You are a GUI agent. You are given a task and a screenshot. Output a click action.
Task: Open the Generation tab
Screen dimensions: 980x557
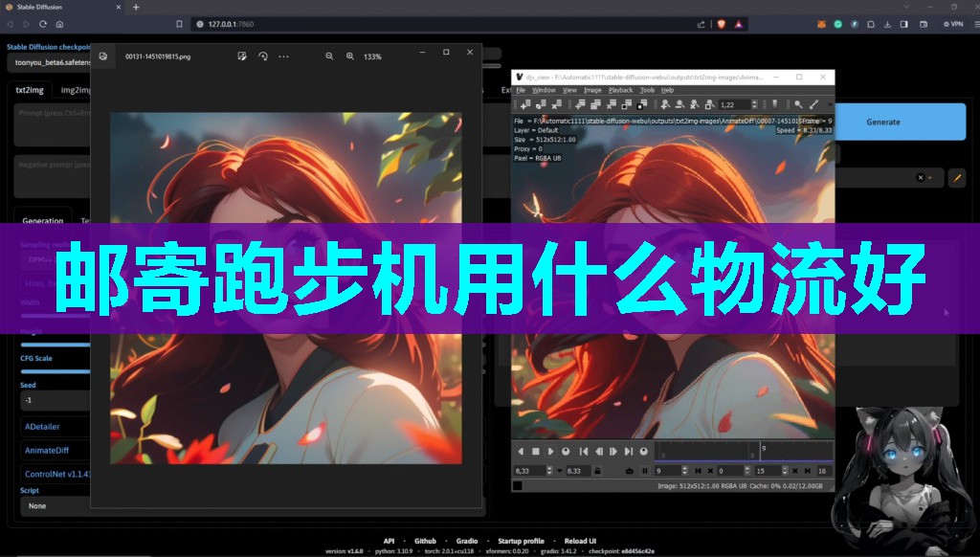tap(42, 220)
